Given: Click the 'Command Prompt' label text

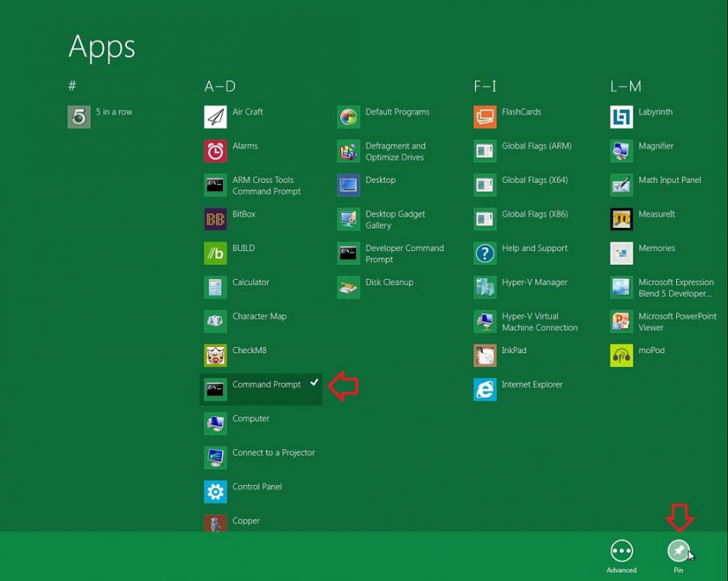Looking at the screenshot, I should click(x=267, y=384).
